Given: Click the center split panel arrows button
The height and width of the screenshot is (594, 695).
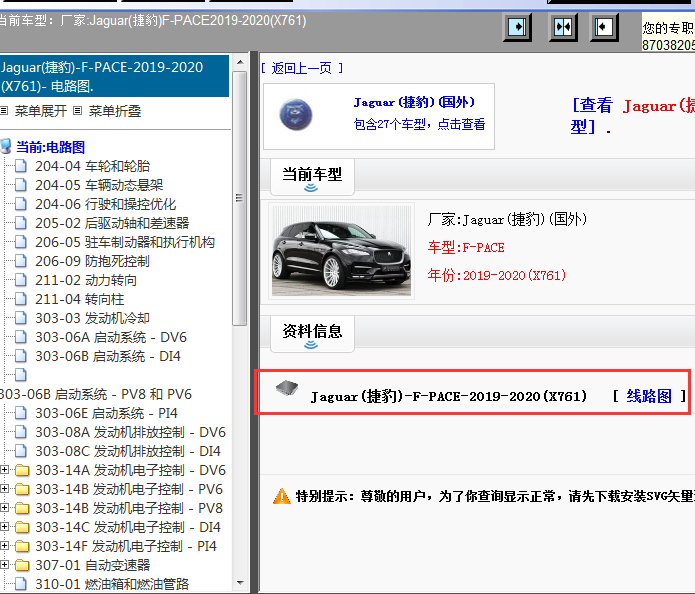Looking at the screenshot, I should [563, 27].
